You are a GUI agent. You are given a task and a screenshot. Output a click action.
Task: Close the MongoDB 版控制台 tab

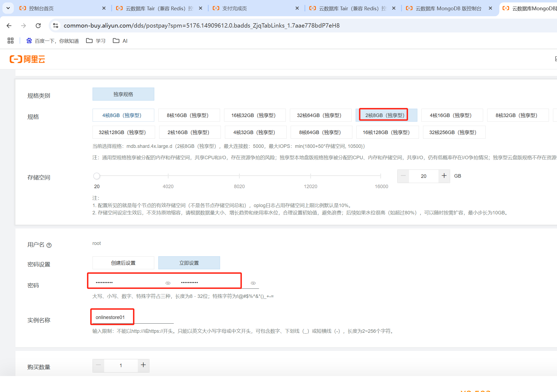[490, 8]
